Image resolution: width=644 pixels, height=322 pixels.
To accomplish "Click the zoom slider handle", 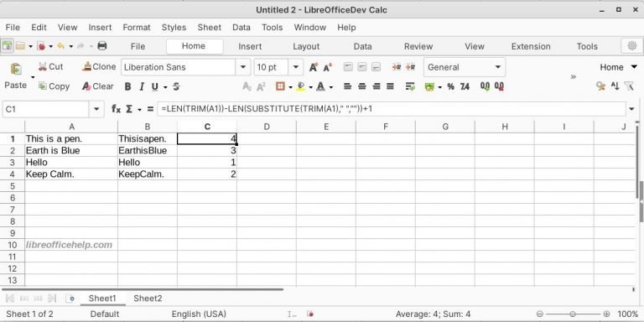I will pos(573,314).
